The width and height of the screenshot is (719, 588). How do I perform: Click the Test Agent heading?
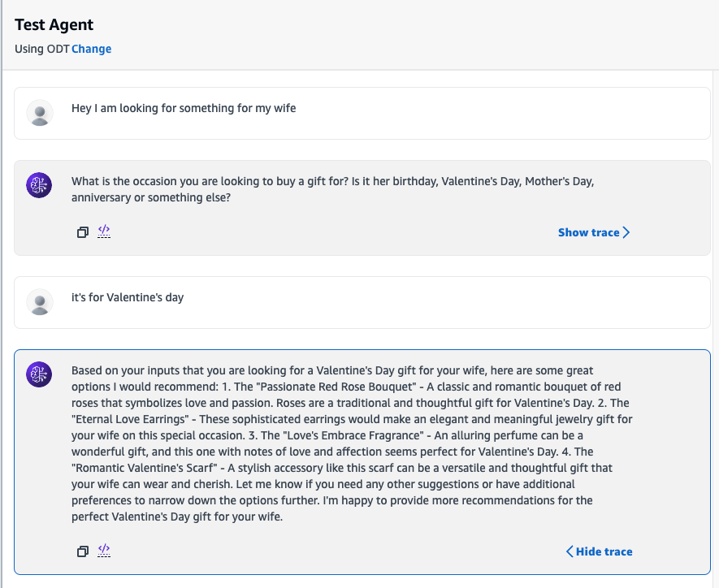pyautogui.click(x=54, y=24)
